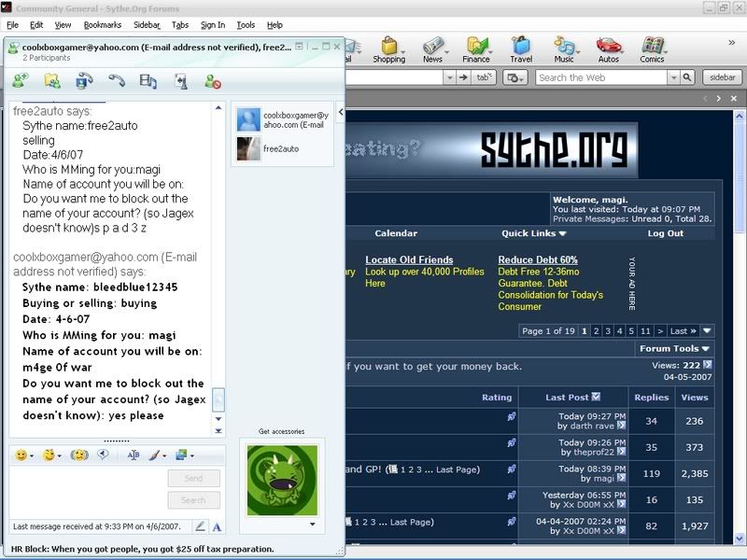
Task: Jump to Last page link
Action: (684, 331)
